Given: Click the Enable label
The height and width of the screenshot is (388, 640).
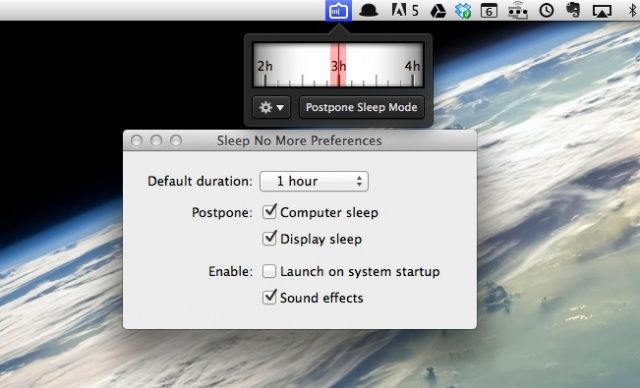Looking at the screenshot, I should coord(231,271).
